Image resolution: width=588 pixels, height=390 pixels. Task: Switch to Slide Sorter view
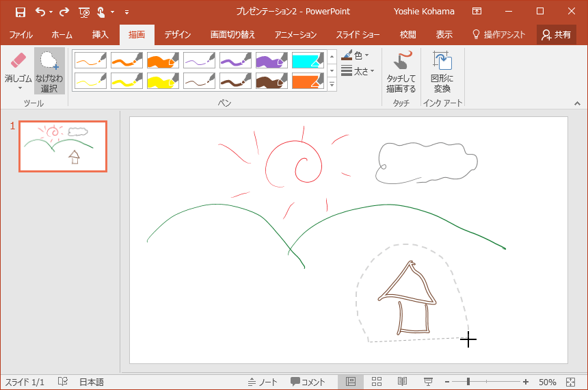377,382
